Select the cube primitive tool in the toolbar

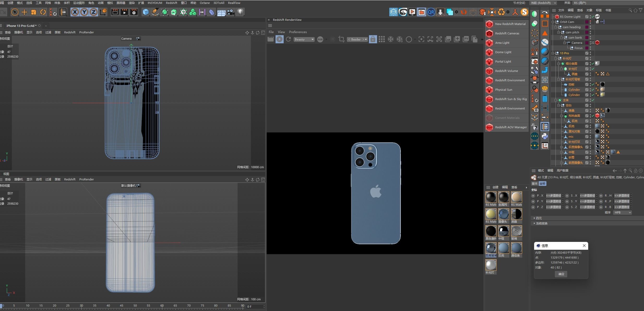pos(145,12)
